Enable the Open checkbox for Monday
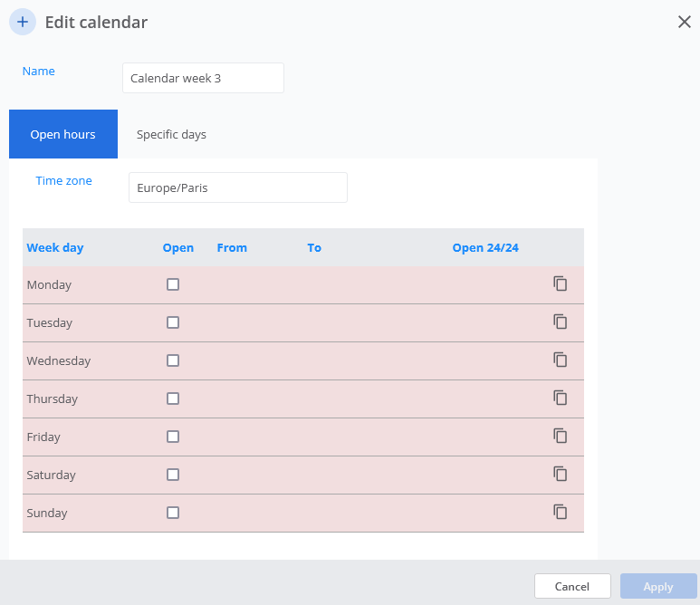This screenshot has height=605, width=700. tap(173, 284)
